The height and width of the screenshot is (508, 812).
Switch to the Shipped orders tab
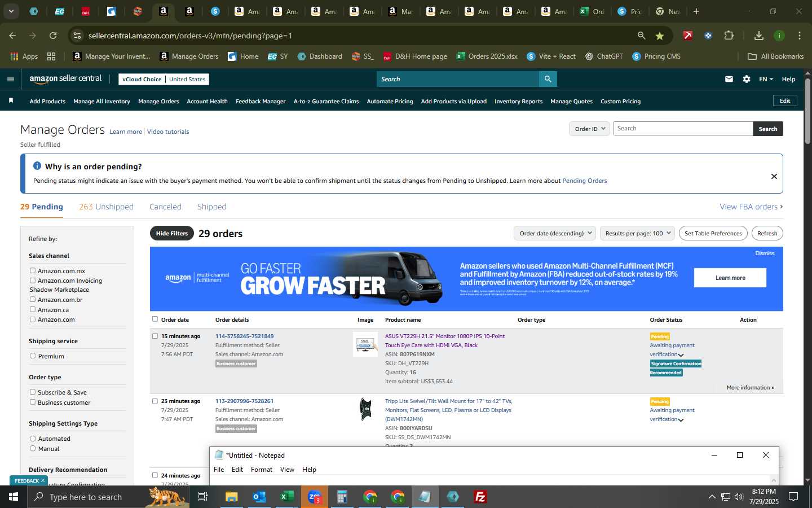pyautogui.click(x=211, y=207)
